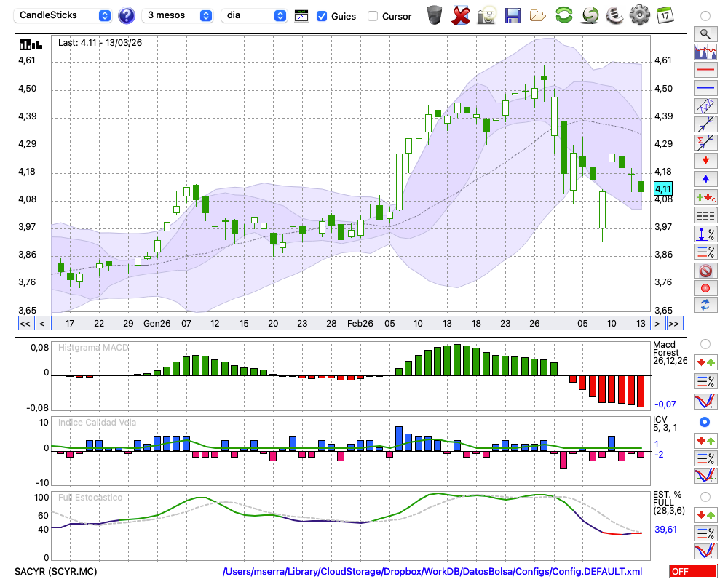Click the blue question mark help icon

pos(127,15)
